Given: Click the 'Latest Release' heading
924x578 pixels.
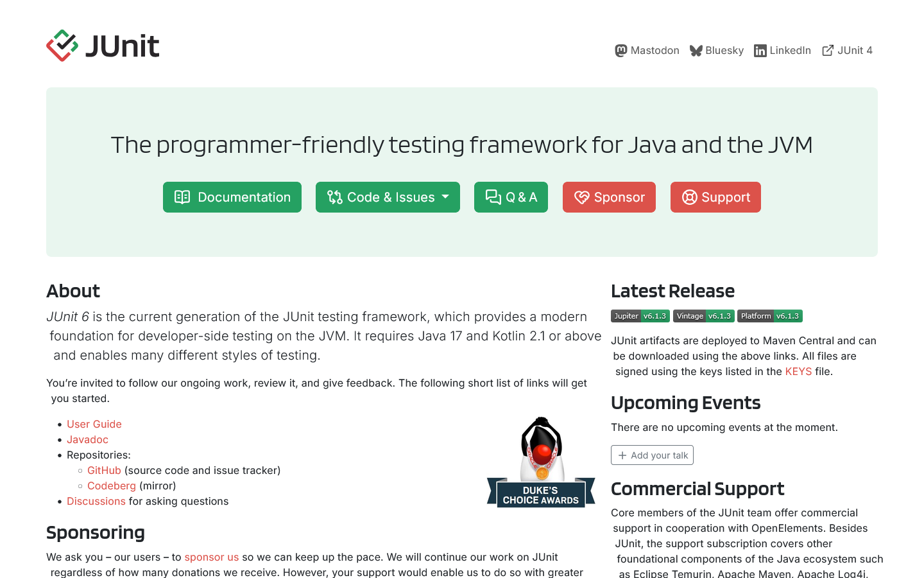Looking at the screenshot, I should [x=672, y=291].
